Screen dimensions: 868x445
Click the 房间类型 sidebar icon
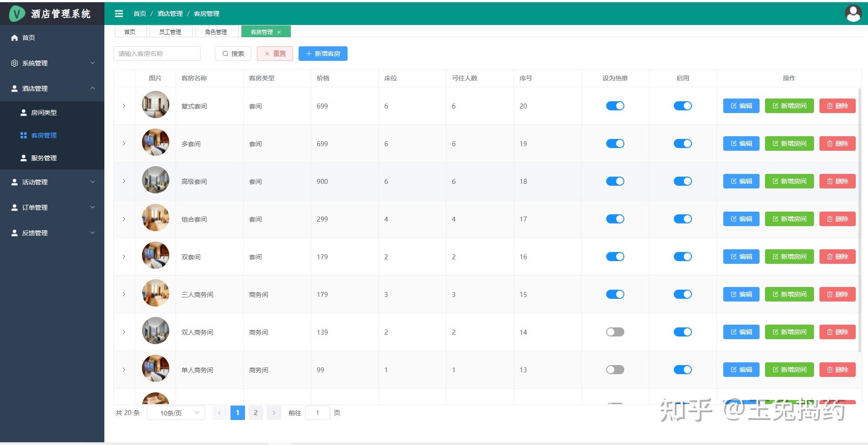click(23, 112)
